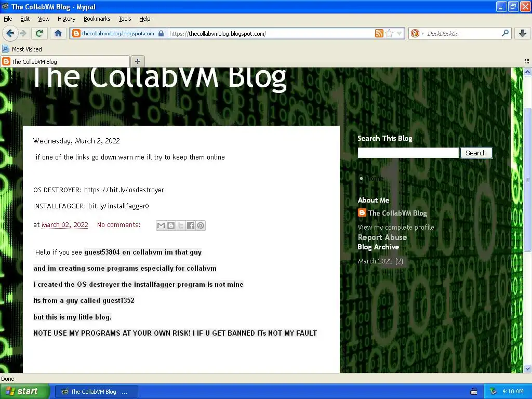Click the system tray notification icon near clock
Screen dimensions: 532x399
click(493, 392)
